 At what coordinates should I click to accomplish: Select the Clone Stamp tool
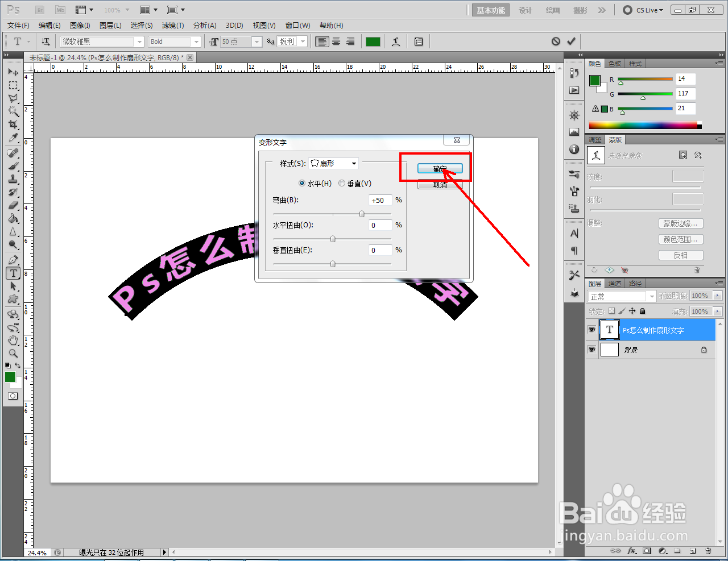(x=13, y=179)
